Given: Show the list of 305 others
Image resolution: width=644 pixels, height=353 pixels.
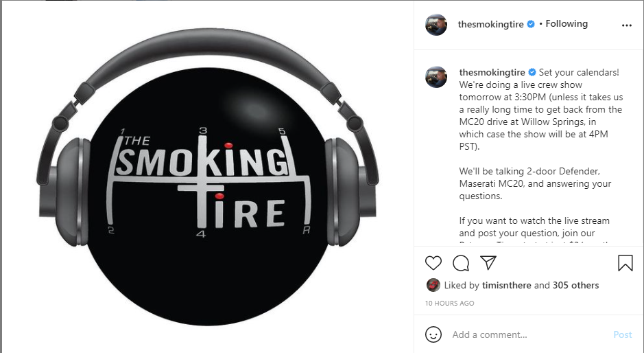Looking at the screenshot, I should [x=575, y=285].
